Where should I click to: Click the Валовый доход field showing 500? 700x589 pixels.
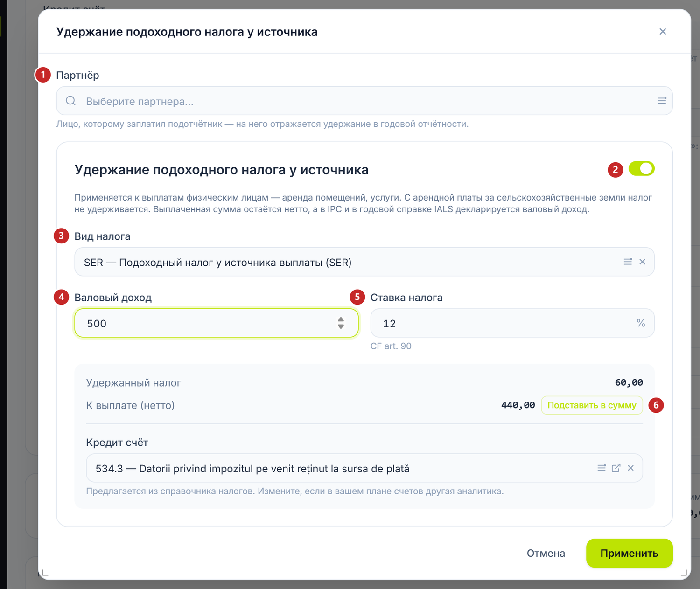[216, 323]
